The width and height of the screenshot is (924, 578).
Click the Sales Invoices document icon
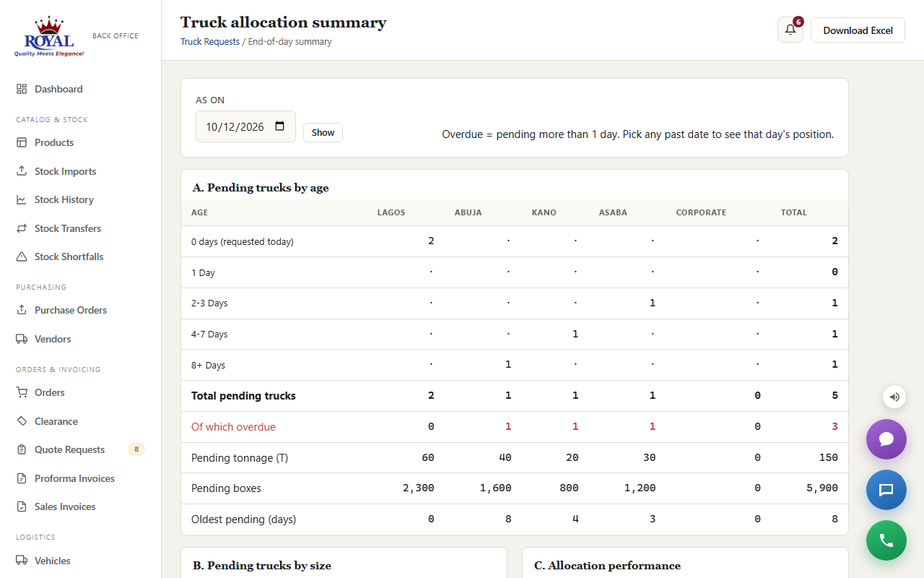[22, 506]
